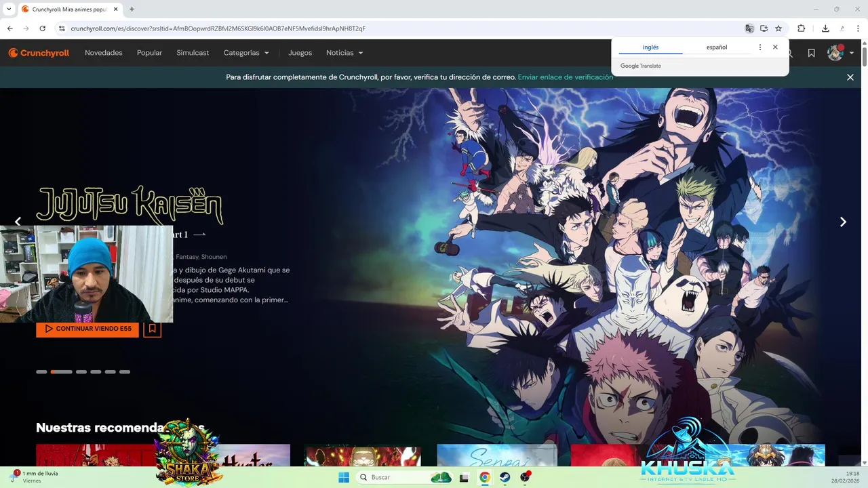Go to Simulcast

[x=193, y=53]
